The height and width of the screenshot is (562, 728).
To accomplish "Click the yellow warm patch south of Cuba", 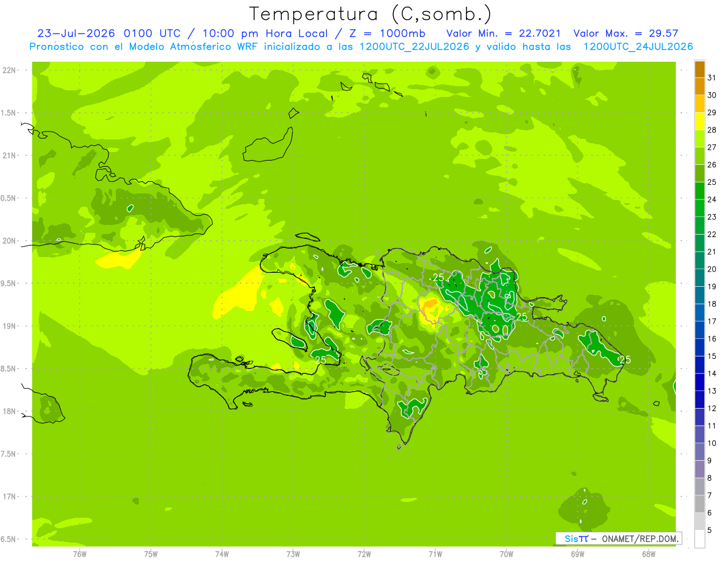I will pyautogui.click(x=118, y=259).
